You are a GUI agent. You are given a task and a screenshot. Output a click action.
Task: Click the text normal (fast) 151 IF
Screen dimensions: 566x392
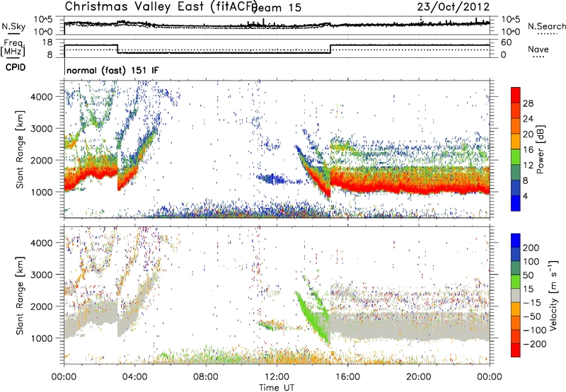112,70
